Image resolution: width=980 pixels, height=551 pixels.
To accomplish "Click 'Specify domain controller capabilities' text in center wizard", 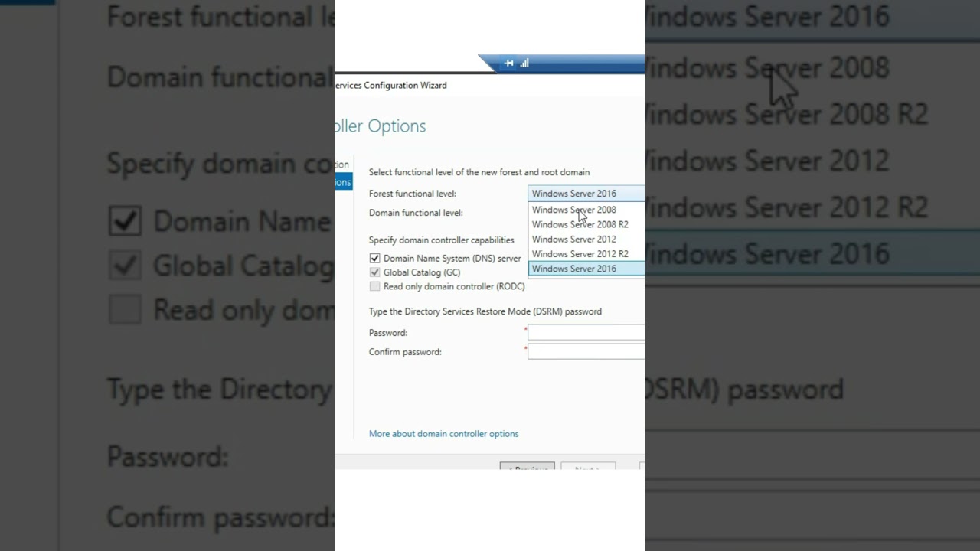I will pyautogui.click(x=442, y=240).
